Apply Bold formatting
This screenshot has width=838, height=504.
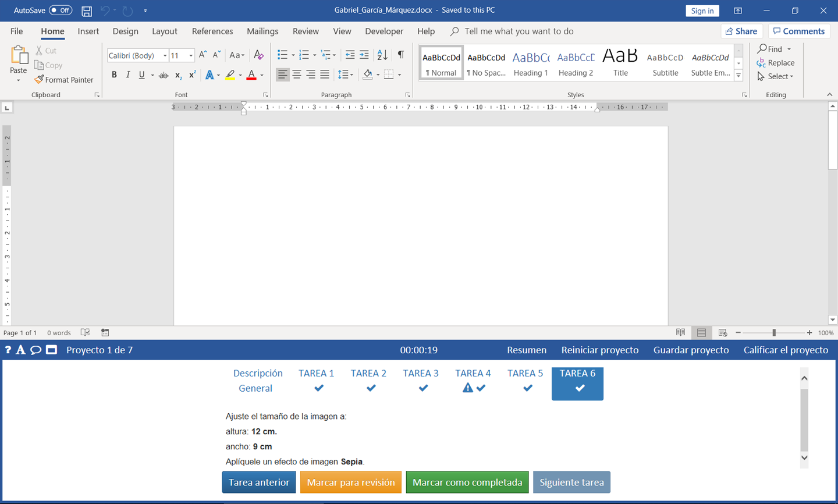pyautogui.click(x=114, y=74)
